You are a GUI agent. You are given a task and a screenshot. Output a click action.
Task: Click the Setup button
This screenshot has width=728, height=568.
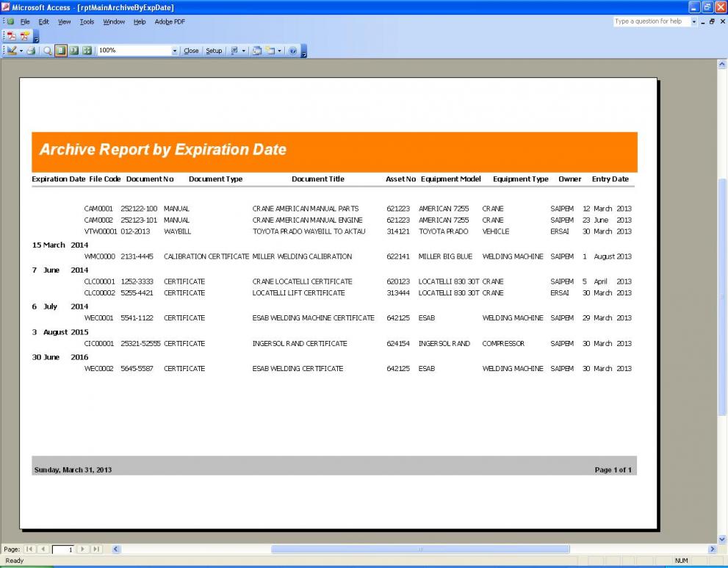click(x=214, y=51)
